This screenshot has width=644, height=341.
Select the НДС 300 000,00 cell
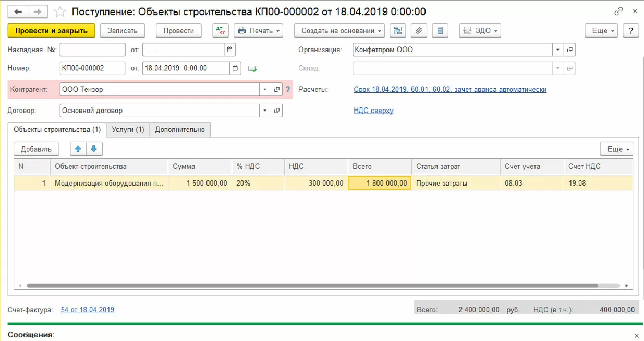point(316,183)
